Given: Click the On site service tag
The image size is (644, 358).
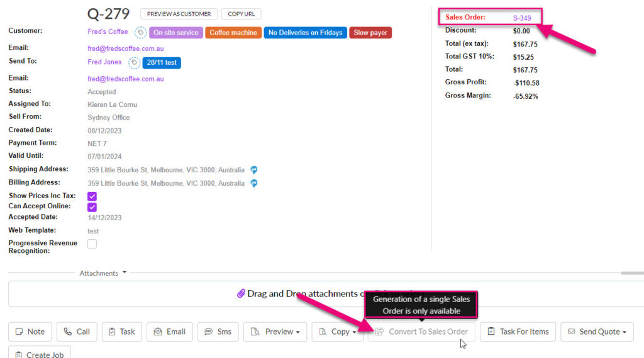Looking at the screenshot, I should point(176,33).
